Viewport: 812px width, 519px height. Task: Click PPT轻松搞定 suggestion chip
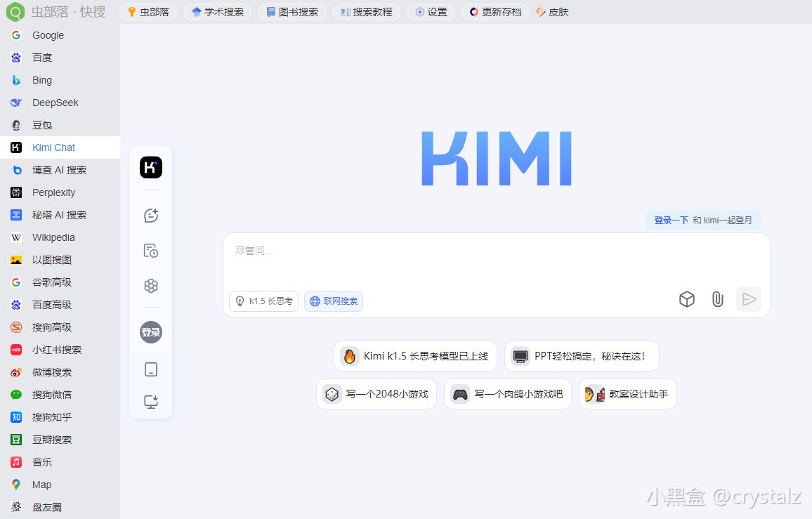(582, 356)
